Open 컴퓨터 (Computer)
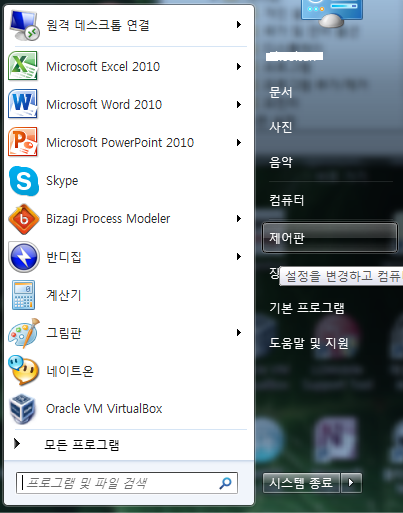The width and height of the screenshot is (403, 513). (287, 200)
